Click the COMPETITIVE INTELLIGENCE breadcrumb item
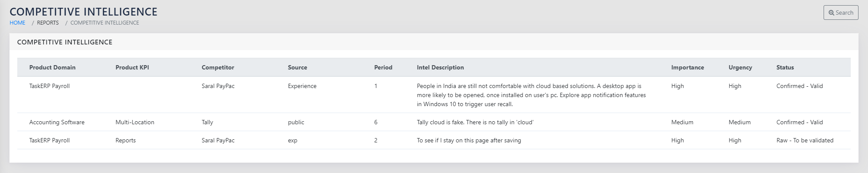The height and width of the screenshot is (173, 868). (x=105, y=23)
